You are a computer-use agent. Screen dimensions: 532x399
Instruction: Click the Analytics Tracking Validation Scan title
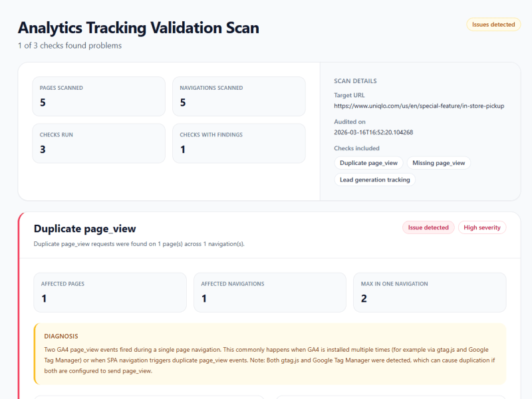(138, 28)
